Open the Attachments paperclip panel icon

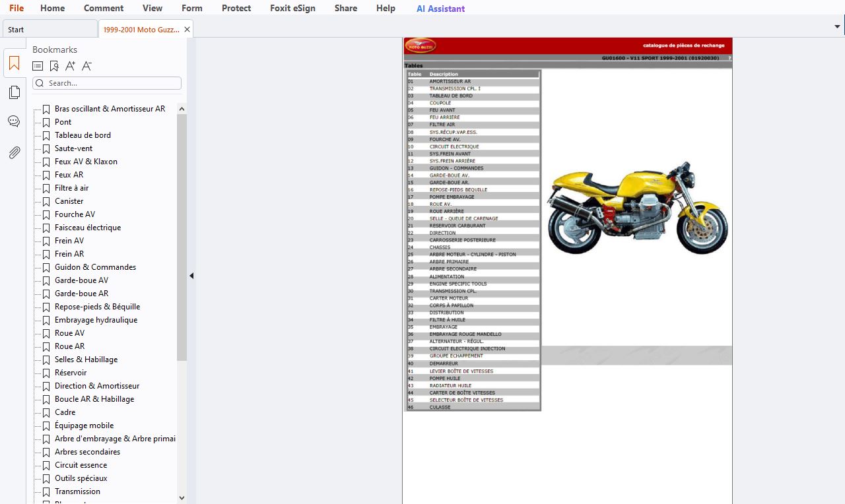tap(14, 152)
